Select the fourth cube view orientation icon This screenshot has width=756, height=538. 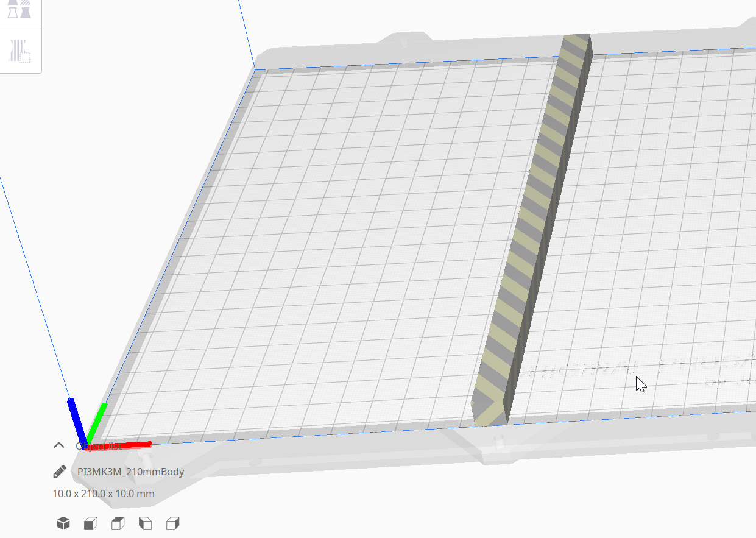(145, 522)
